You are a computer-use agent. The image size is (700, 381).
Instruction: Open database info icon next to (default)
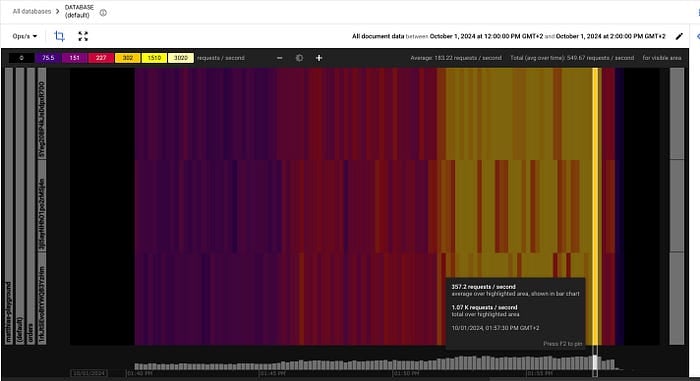click(103, 13)
